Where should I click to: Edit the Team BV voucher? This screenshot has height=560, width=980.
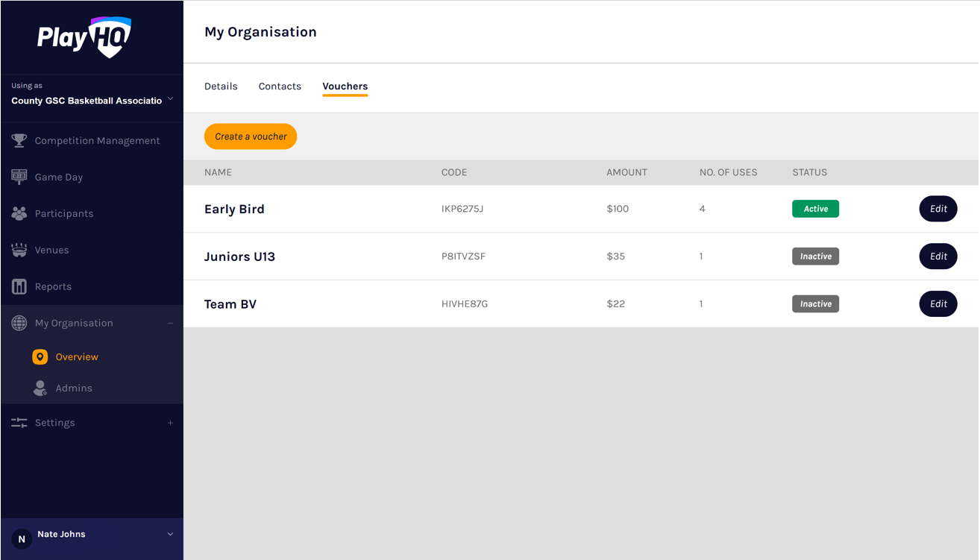[x=937, y=304]
